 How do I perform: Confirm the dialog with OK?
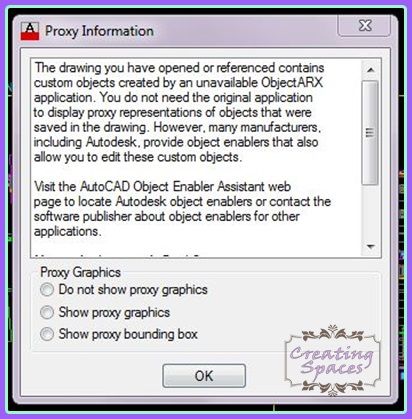coord(204,376)
